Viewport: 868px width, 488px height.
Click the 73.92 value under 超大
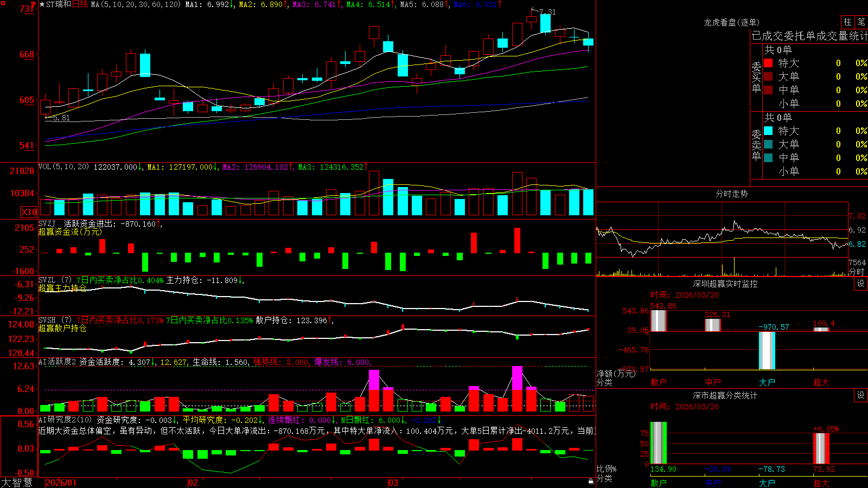tap(824, 469)
